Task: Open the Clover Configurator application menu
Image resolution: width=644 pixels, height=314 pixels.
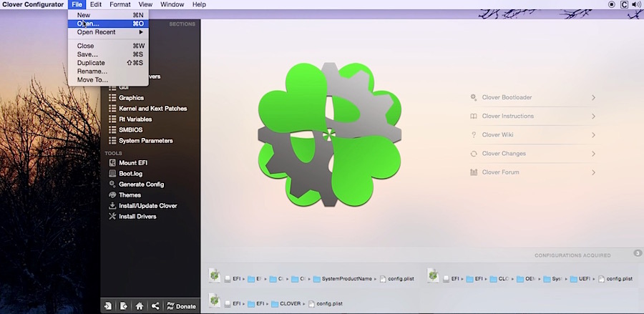Action: pyautogui.click(x=33, y=4)
